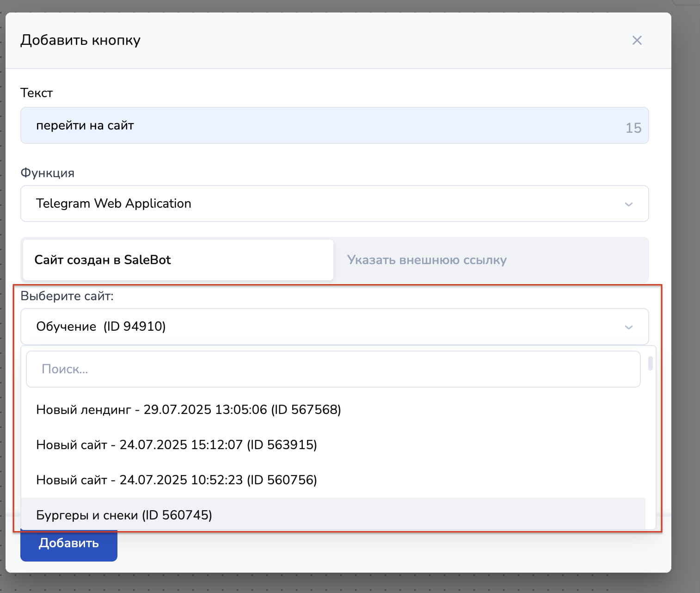Select Новый лендинг (ID 567568) option
Screen dimensions: 700x593
point(189,410)
